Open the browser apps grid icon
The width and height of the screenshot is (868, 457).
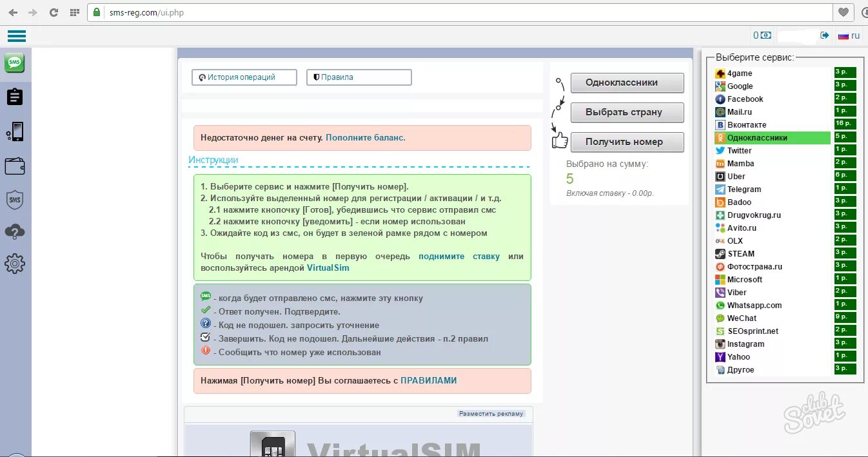coord(75,12)
